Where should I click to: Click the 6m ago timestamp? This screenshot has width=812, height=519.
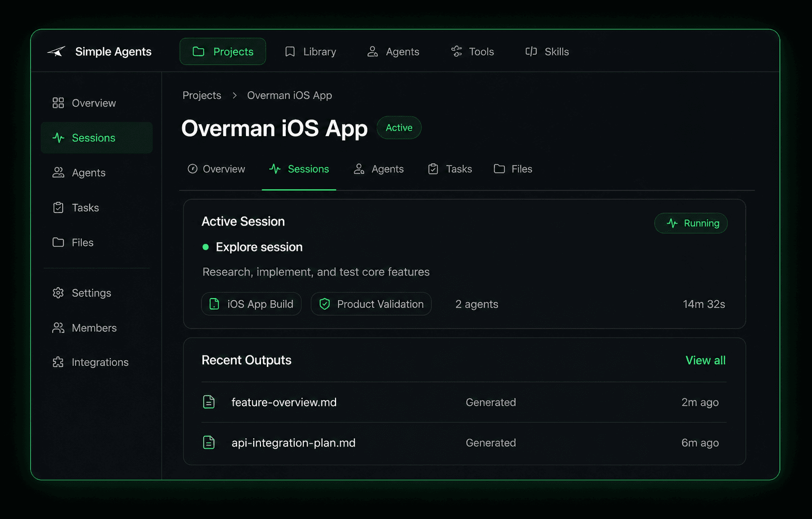click(x=700, y=443)
